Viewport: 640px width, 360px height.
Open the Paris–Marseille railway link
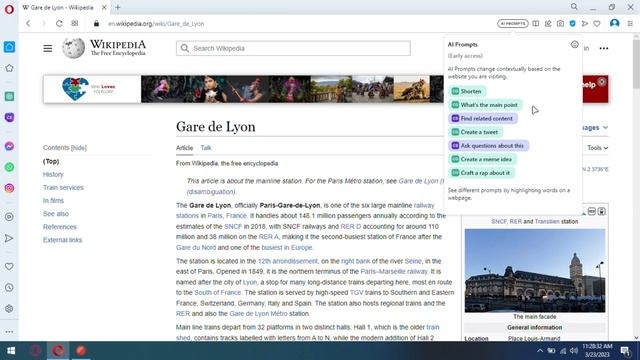click(x=394, y=271)
